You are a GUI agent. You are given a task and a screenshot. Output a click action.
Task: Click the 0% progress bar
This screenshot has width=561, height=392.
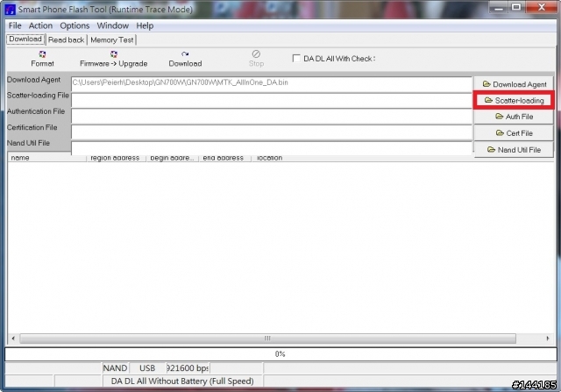280,354
